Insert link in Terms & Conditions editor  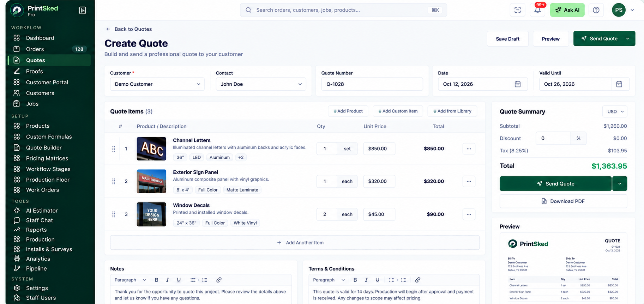coord(417,280)
